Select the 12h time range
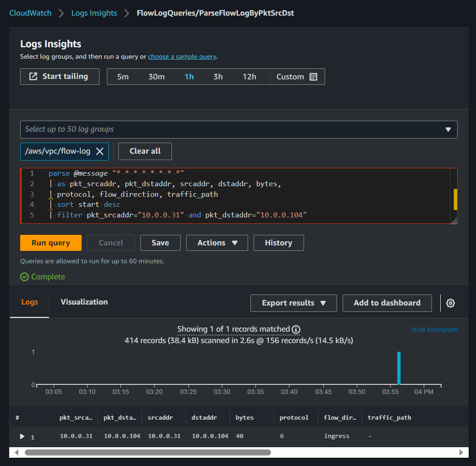 249,77
